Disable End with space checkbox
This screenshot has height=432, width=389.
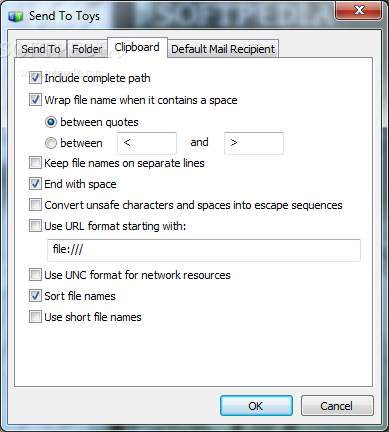35,184
